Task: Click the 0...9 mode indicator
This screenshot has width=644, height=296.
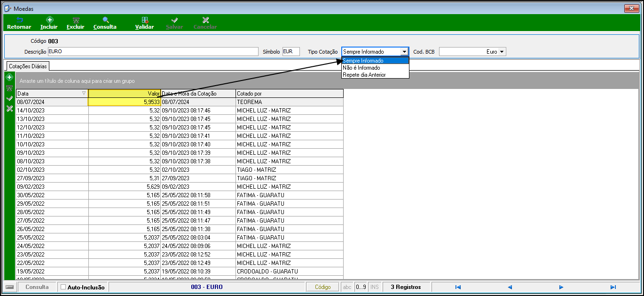Action: coord(361,287)
